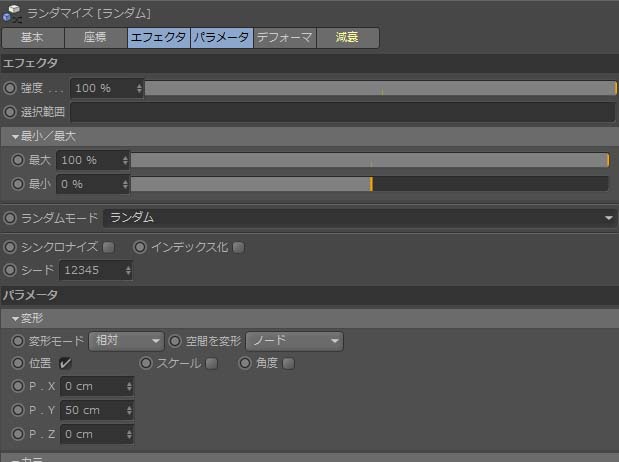This screenshot has width=619, height=462.
Task: Click the keyframe circle next to 最大
Action: click(17, 160)
